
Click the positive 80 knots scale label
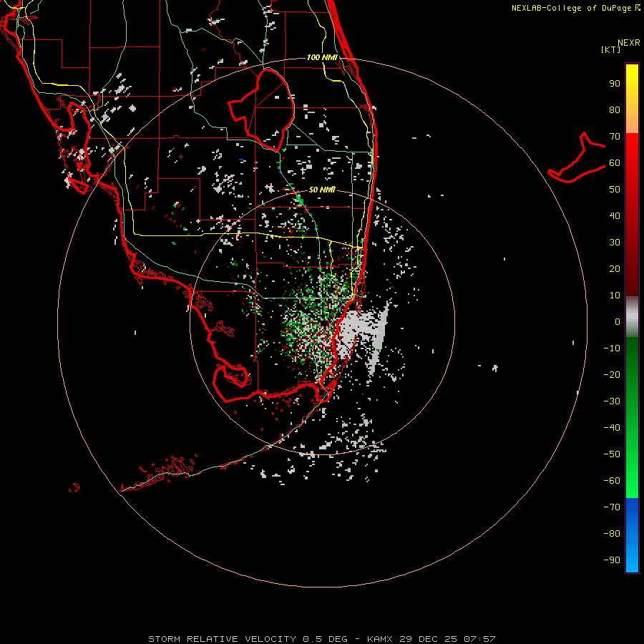coord(615,109)
